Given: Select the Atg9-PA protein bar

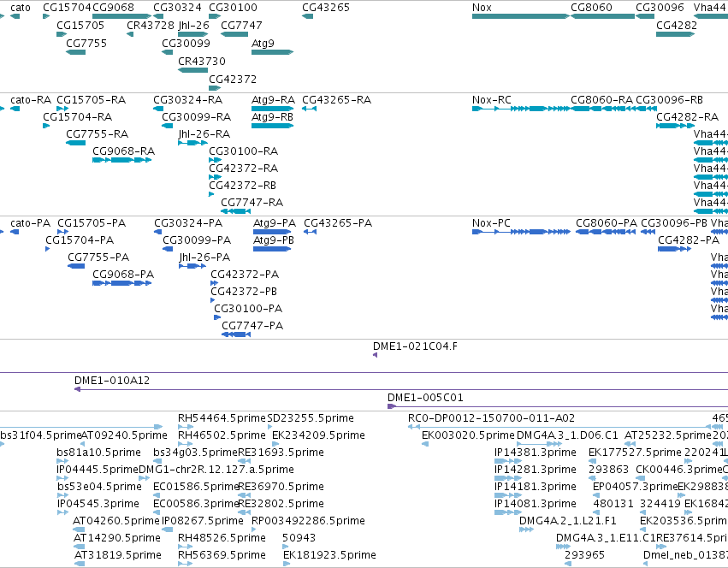Looking at the screenshot, I should [x=272, y=232].
